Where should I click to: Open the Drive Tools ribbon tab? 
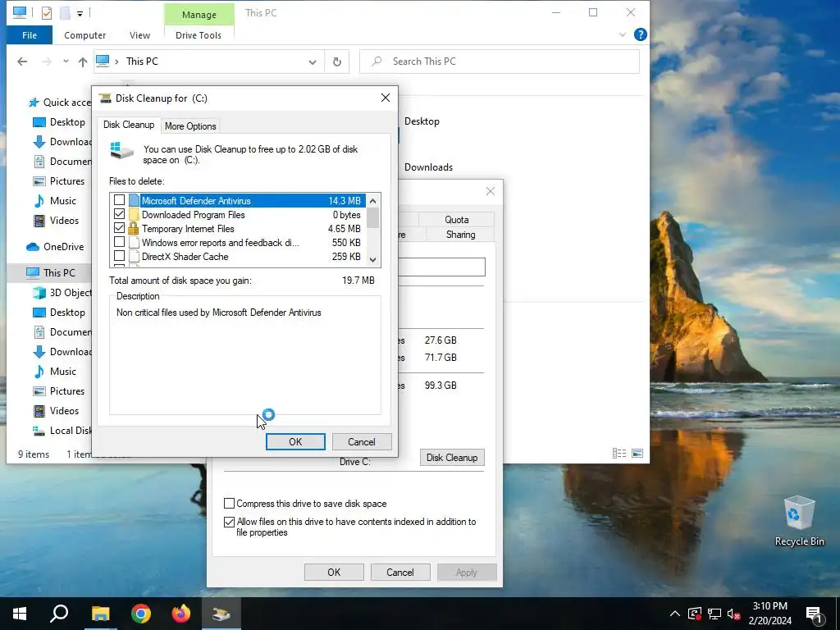(199, 35)
